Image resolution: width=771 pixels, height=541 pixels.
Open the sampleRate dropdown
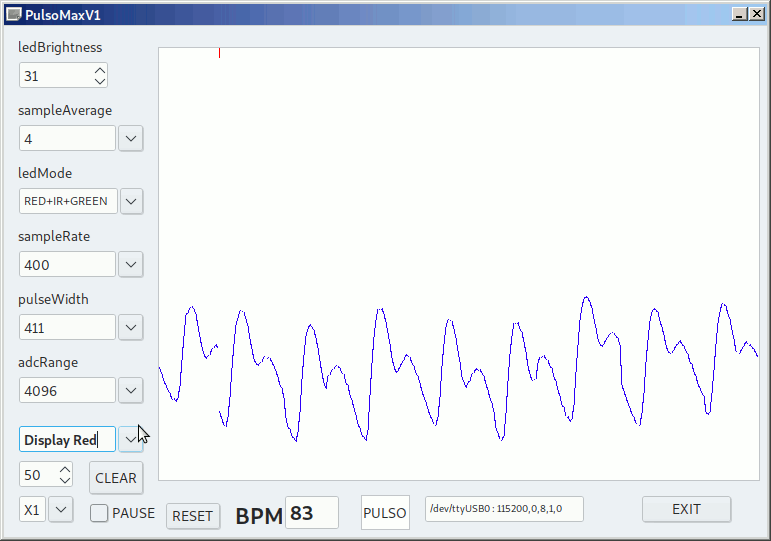[x=131, y=264]
